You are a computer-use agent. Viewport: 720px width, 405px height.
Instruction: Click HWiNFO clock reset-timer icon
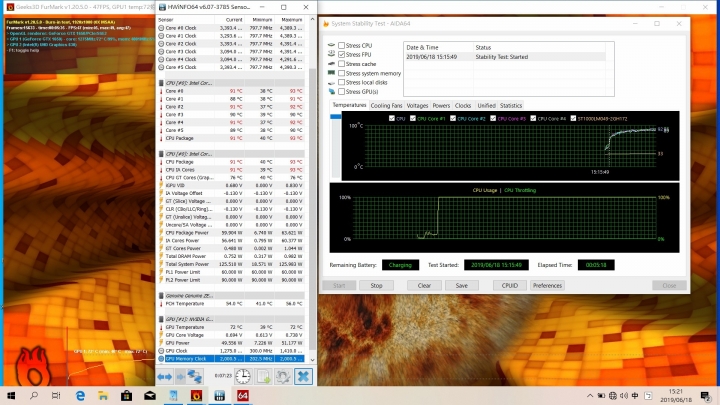coord(243,377)
